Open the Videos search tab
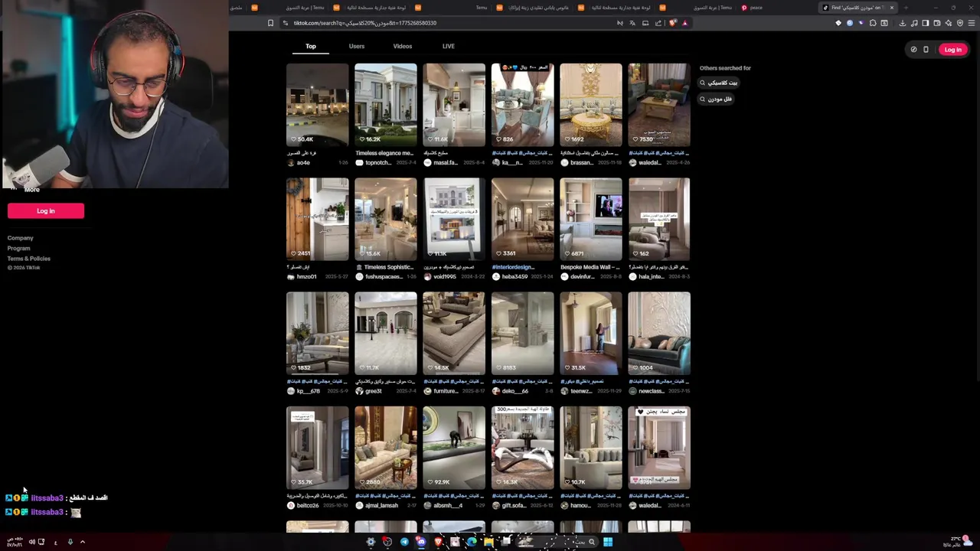 [403, 46]
